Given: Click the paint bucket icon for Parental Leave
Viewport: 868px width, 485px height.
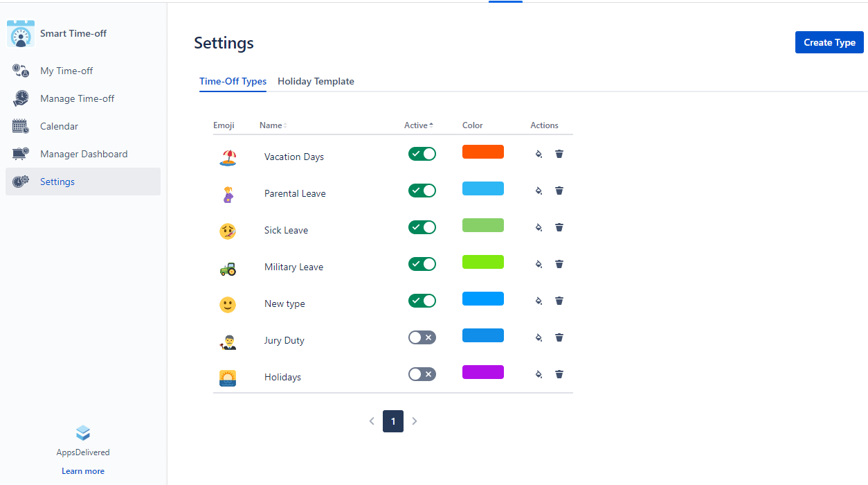Looking at the screenshot, I should [x=539, y=191].
